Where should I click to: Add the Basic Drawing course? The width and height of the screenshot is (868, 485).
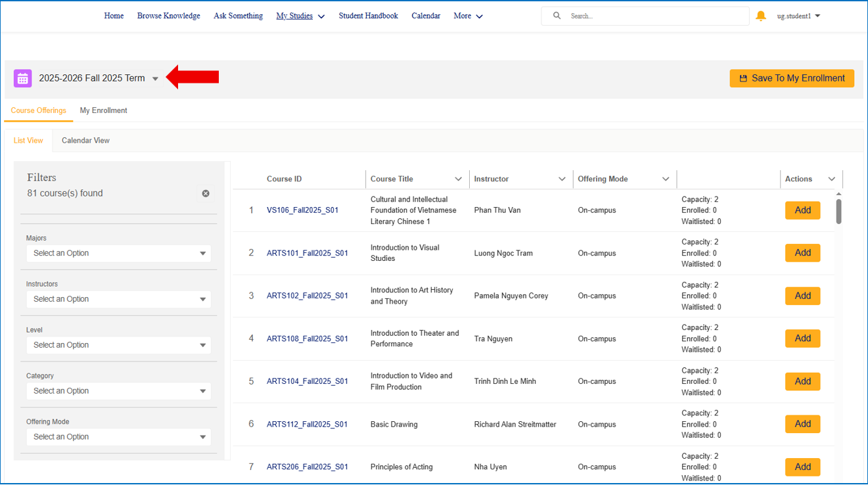(802, 424)
